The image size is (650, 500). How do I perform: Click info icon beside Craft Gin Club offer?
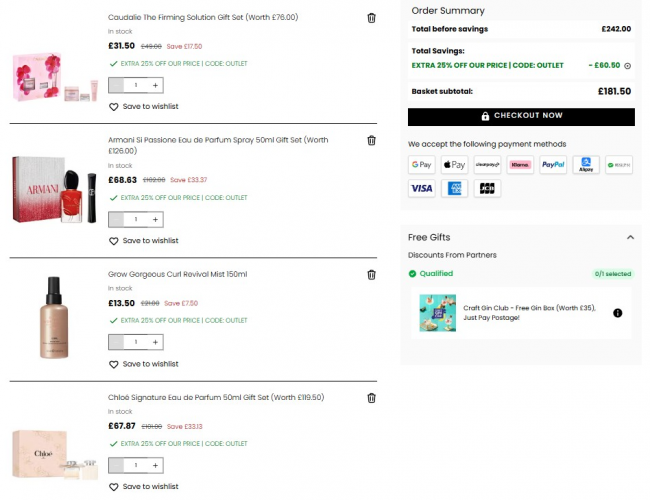(x=617, y=313)
